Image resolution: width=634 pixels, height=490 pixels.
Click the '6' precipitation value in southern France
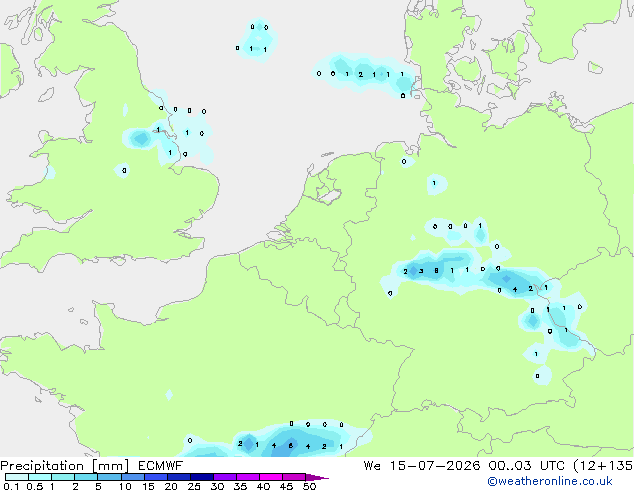[290, 446]
